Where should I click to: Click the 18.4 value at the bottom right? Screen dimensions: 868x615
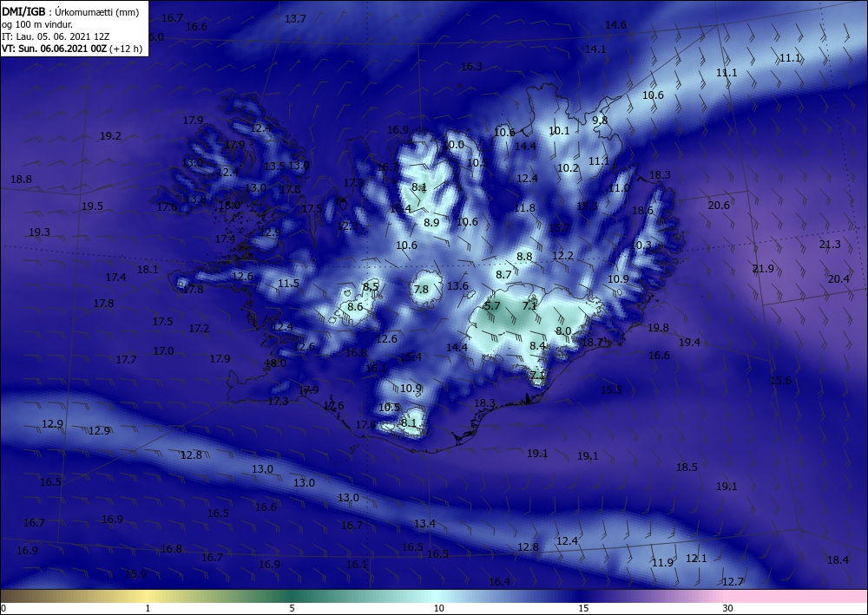[x=838, y=560]
